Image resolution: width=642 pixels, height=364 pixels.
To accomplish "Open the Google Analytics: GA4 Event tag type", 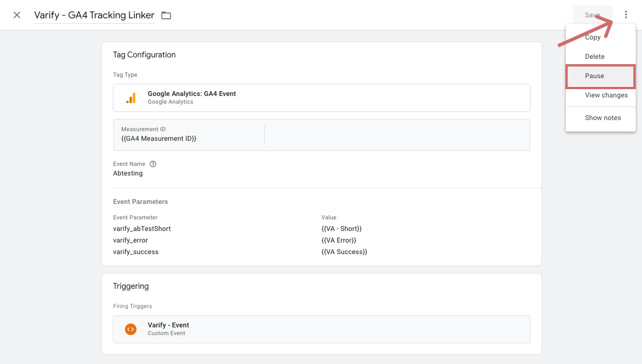I will [322, 98].
